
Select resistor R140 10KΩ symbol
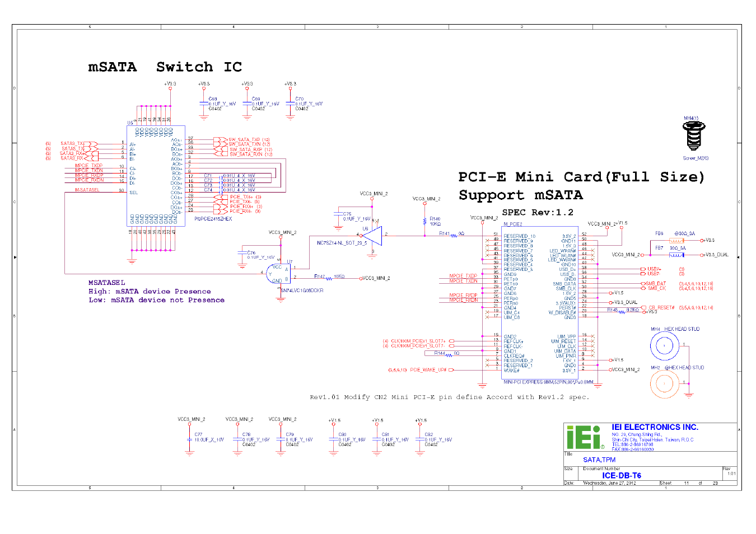tap(424, 222)
